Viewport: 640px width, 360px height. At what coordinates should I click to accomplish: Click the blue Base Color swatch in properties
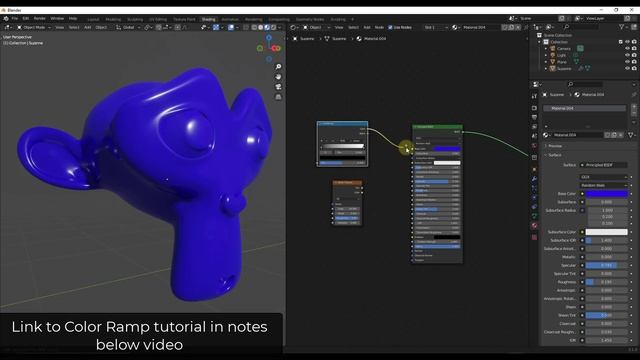pos(607,194)
